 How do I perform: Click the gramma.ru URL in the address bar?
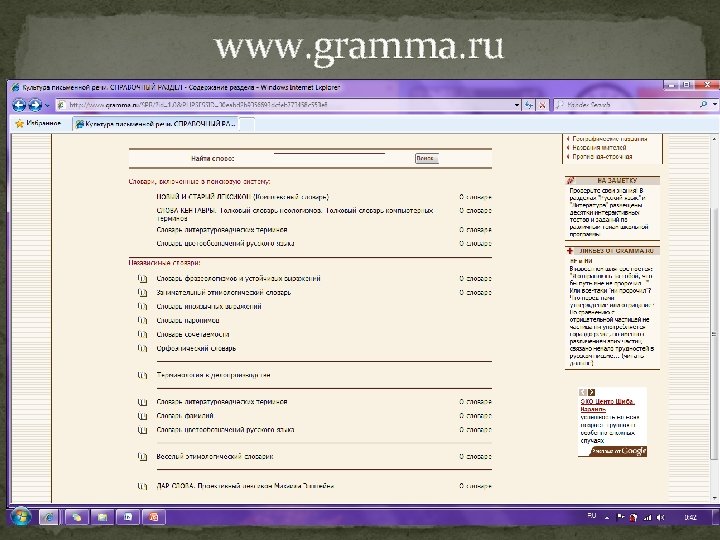197,105
